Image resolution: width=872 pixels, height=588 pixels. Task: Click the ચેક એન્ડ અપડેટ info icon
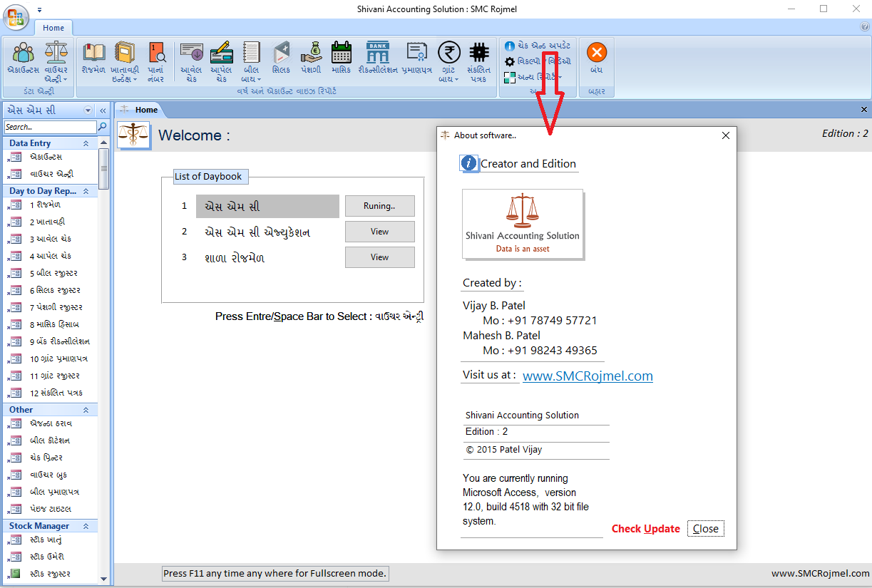click(511, 46)
